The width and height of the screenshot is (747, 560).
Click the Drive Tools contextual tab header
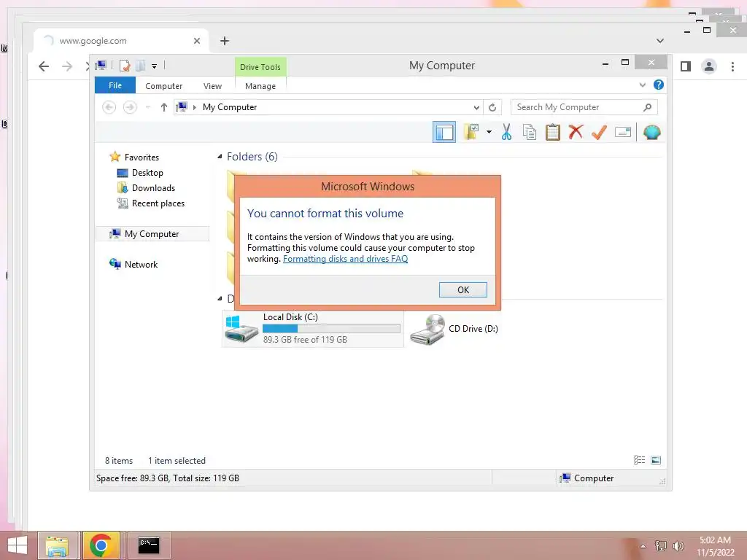pos(260,67)
